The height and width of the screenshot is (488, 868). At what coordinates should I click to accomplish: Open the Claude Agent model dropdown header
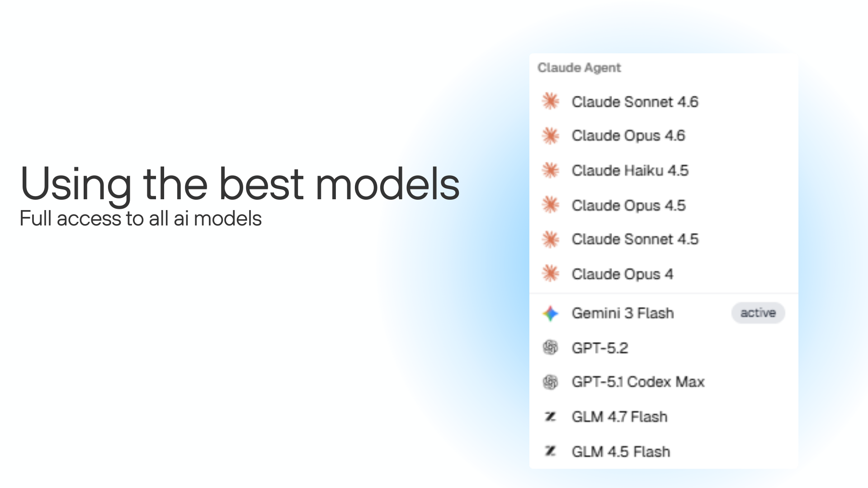[579, 67]
